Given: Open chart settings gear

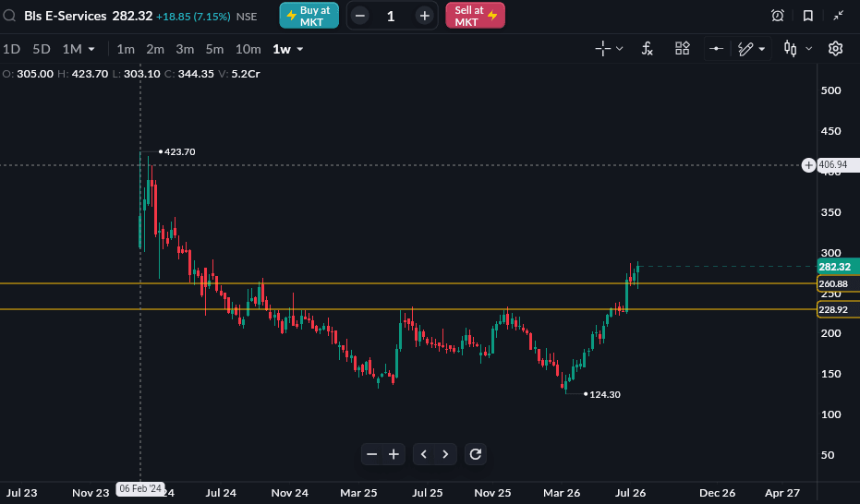Looking at the screenshot, I should 835,49.
